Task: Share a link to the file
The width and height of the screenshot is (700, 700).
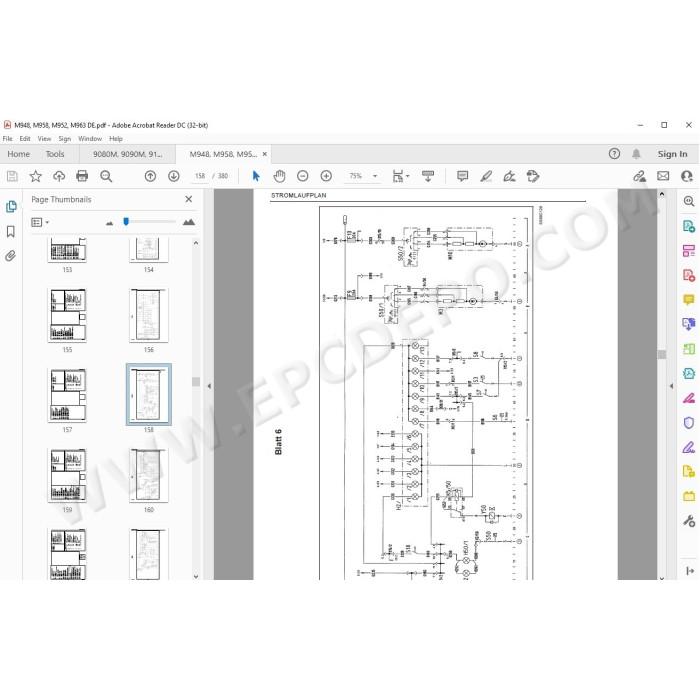Action: point(640,176)
